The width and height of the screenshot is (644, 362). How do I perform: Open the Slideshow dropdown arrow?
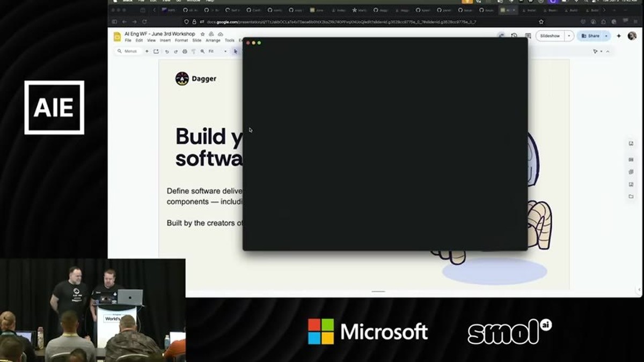[x=569, y=36]
